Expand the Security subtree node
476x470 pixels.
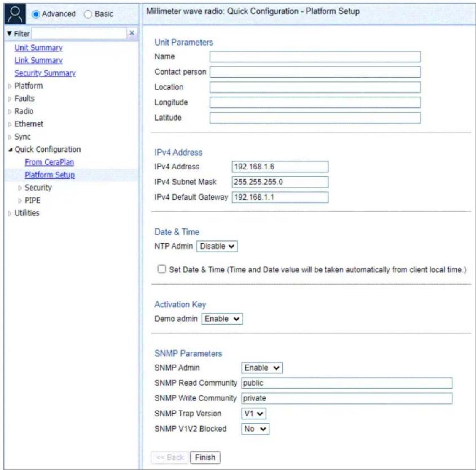[x=20, y=188]
